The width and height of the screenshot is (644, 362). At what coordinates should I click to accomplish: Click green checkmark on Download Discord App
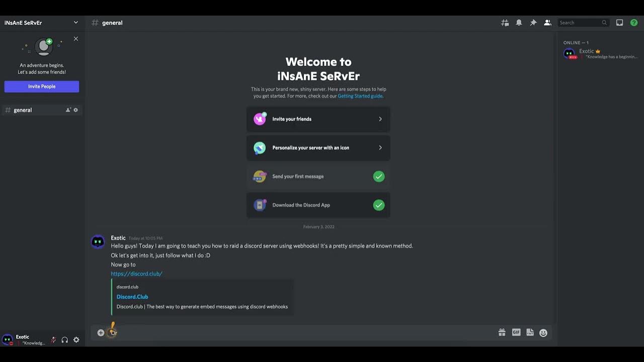[x=379, y=205]
